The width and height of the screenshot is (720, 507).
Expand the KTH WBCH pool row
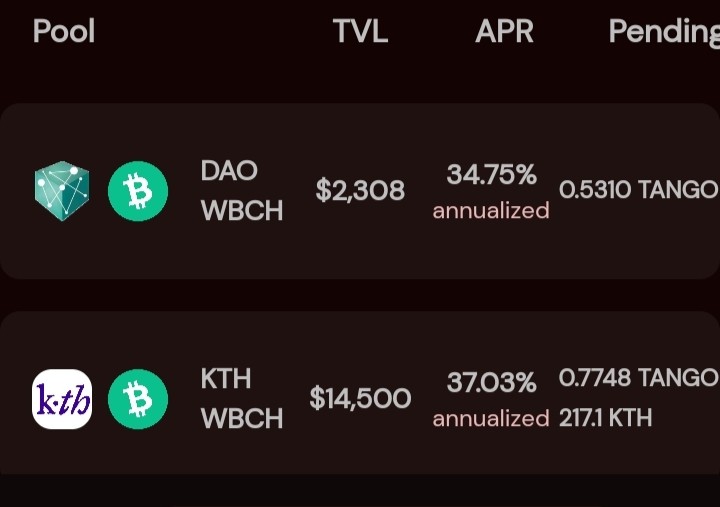click(x=360, y=393)
